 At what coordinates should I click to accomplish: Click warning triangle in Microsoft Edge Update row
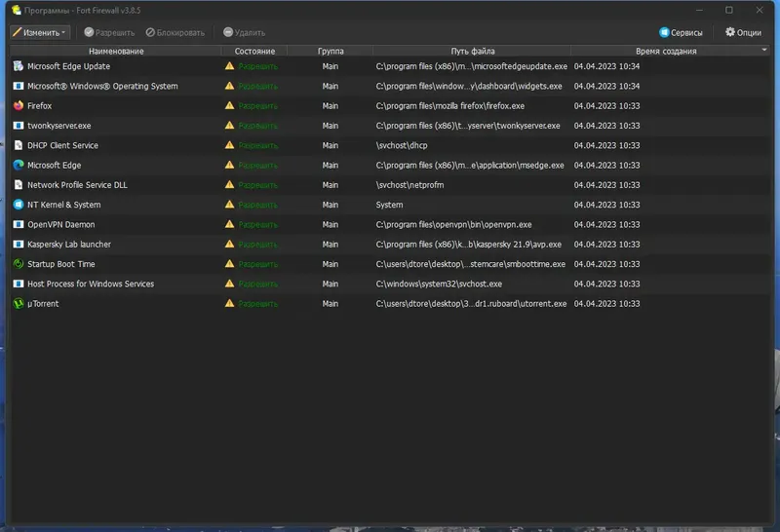coord(229,65)
